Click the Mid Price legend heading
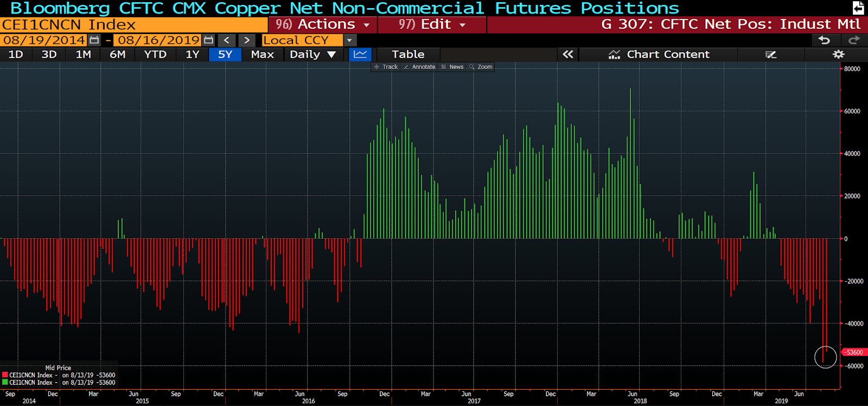The width and height of the screenshot is (868, 406). point(58,367)
